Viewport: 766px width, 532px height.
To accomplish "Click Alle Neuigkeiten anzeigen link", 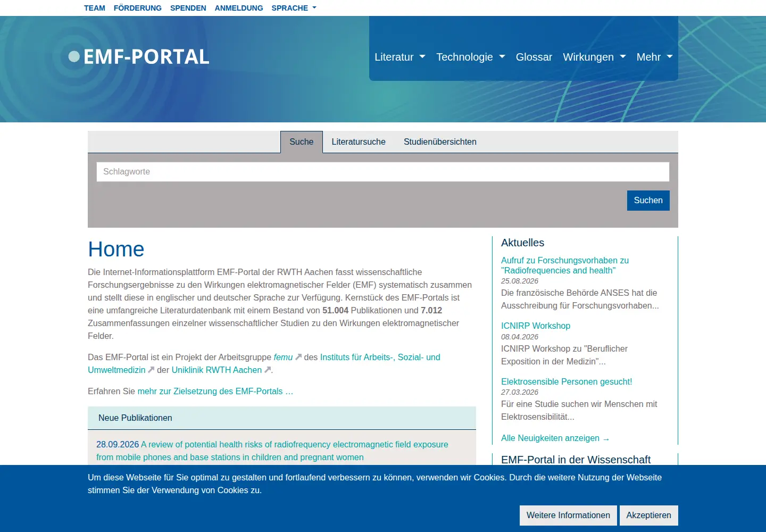I will 555,438.
